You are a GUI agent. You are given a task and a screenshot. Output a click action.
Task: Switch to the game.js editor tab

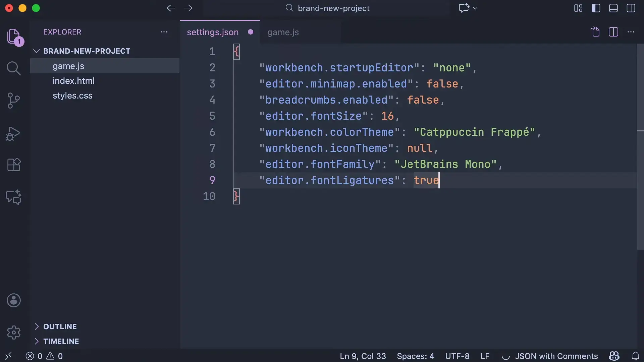pyautogui.click(x=283, y=32)
